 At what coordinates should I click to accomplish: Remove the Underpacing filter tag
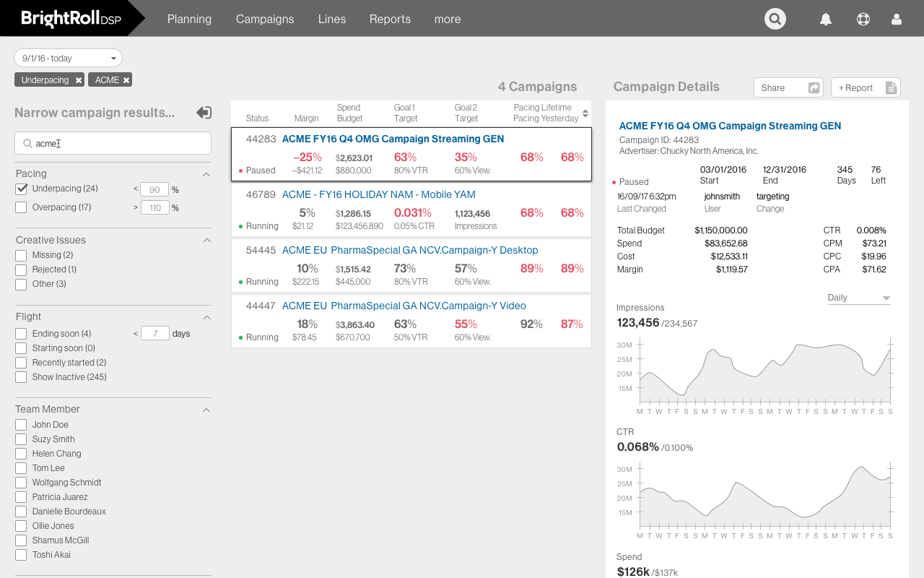click(x=77, y=79)
